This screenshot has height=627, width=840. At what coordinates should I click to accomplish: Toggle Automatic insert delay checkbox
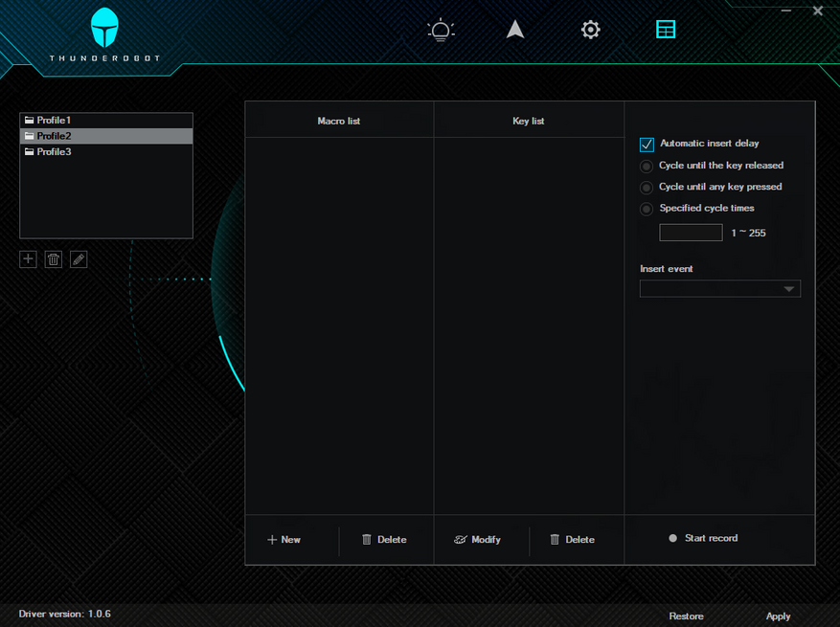(647, 144)
